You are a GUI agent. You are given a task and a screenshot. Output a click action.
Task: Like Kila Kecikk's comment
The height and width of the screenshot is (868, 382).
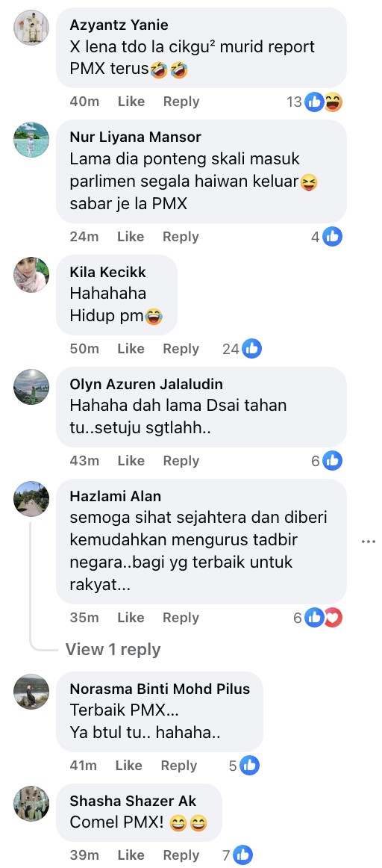pos(131,349)
